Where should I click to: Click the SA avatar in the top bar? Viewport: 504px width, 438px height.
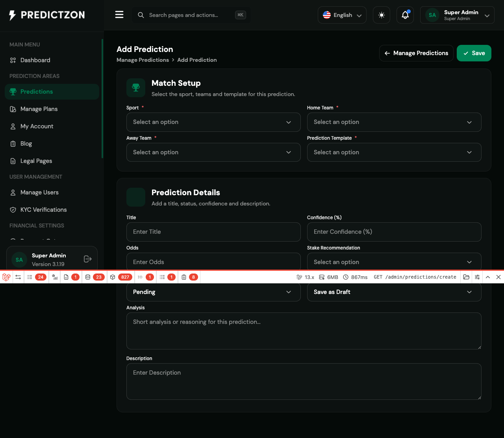tap(432, 15)
